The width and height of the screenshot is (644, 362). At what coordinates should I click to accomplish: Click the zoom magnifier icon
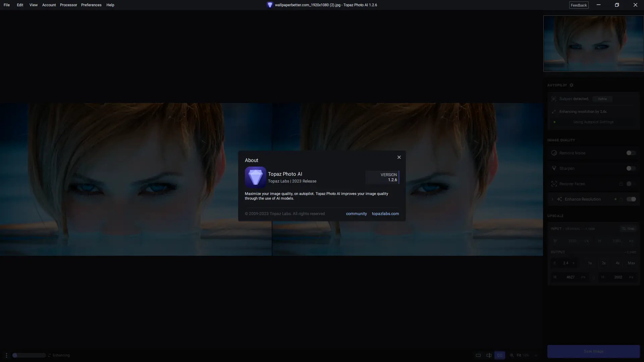512,355
